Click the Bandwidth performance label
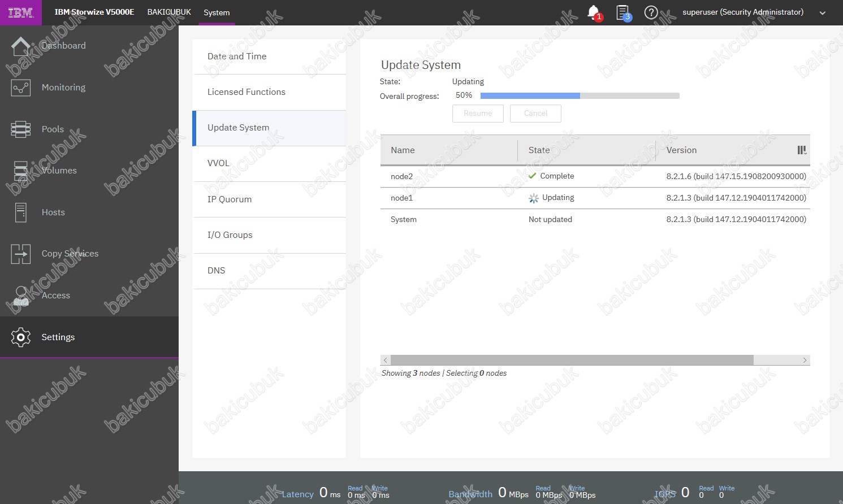Viewport: 843px width, 504px height. 470,494
